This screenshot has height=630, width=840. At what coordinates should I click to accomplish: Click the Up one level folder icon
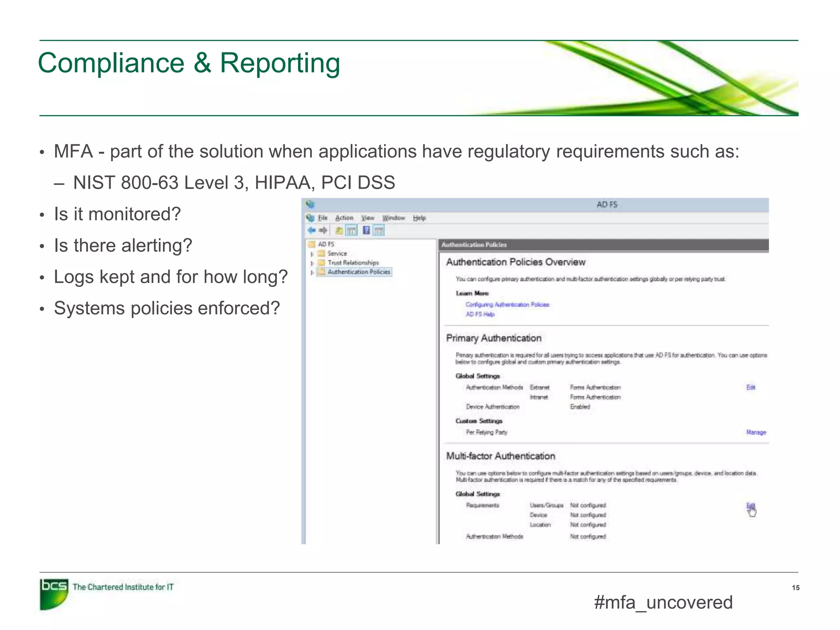click(339, 231)
